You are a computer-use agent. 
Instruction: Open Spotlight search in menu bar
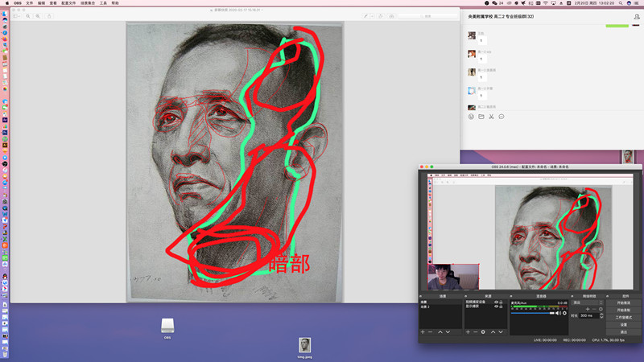[x=620, y=3]
